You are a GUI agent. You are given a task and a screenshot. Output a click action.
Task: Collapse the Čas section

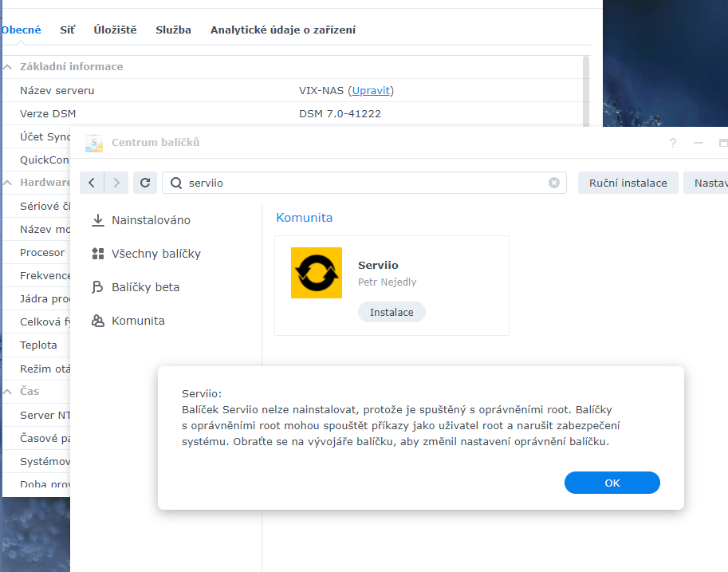[8, 392]
